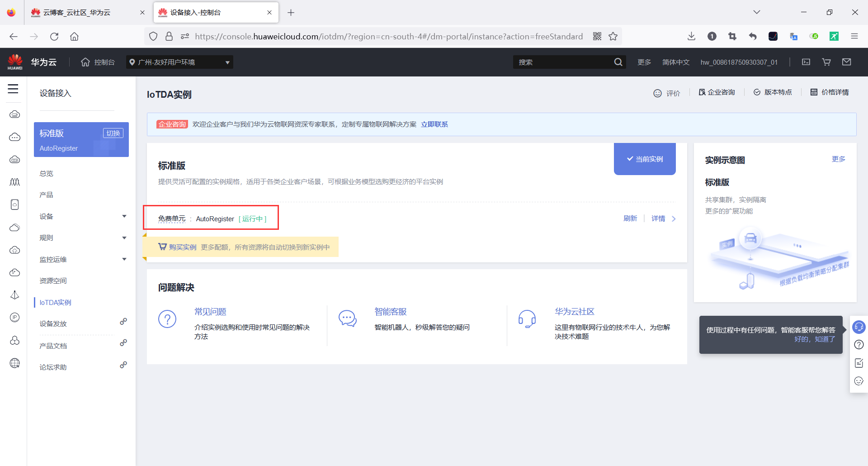Expand the 监控运维 submenu

click(x=124, y=259)
